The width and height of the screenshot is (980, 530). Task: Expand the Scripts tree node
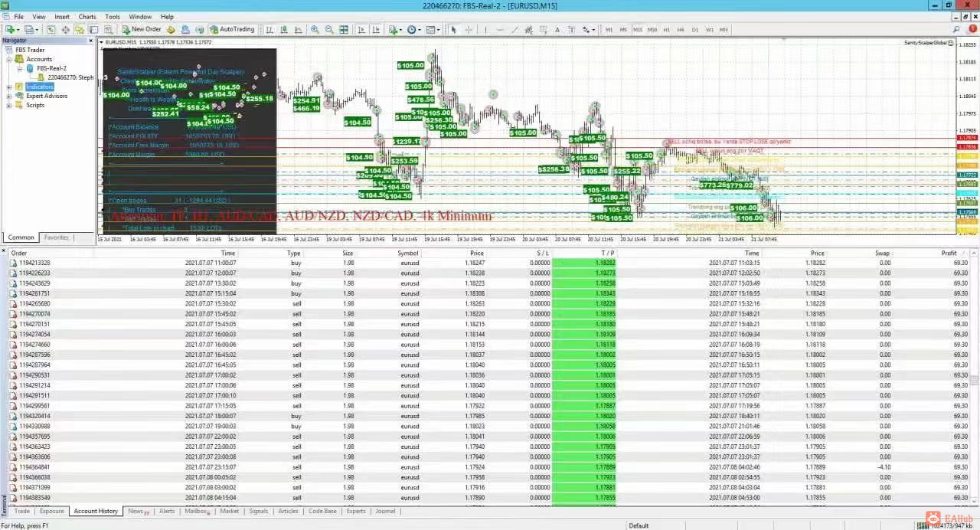coord(9,105)
